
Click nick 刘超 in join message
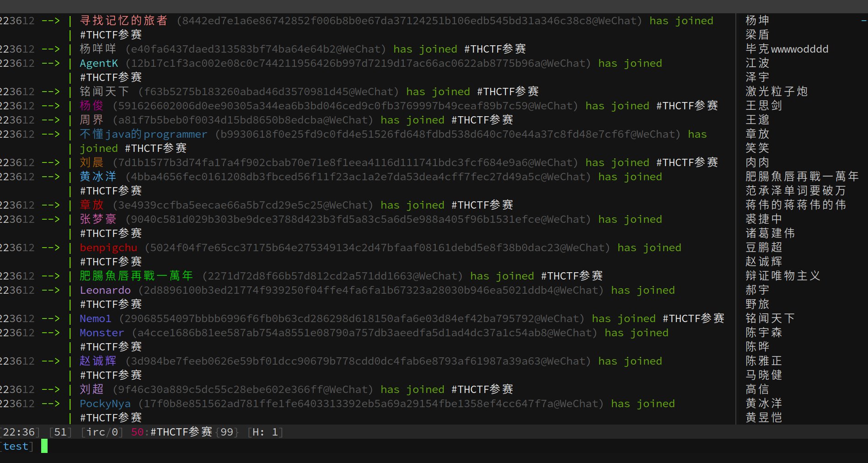[x=91, y=389]
